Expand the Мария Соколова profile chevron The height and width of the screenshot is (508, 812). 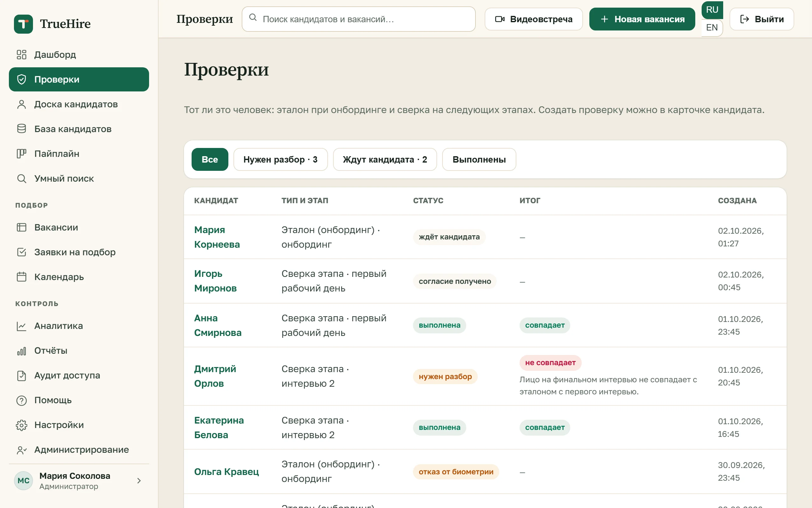[x=139, y=481]
